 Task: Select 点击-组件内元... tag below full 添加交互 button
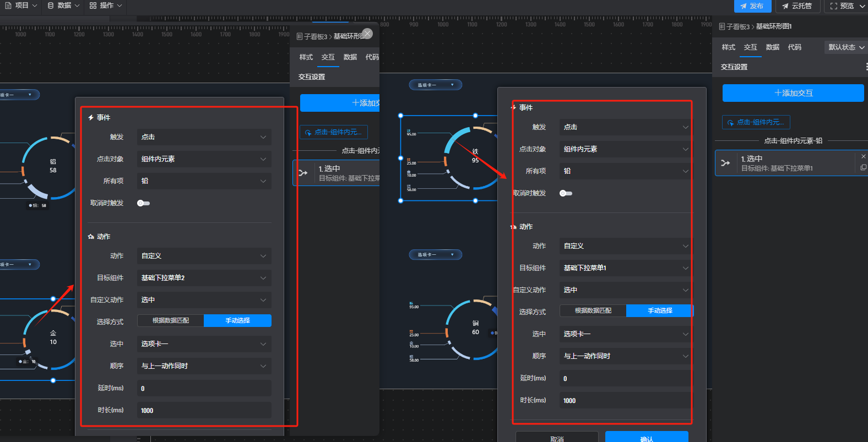click(756, 122)
